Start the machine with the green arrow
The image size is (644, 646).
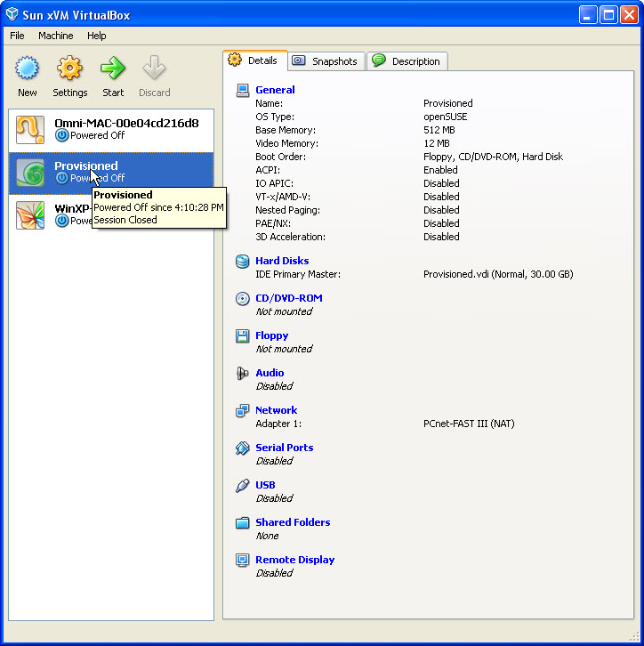pyautogui.click(x=112, y=68)
